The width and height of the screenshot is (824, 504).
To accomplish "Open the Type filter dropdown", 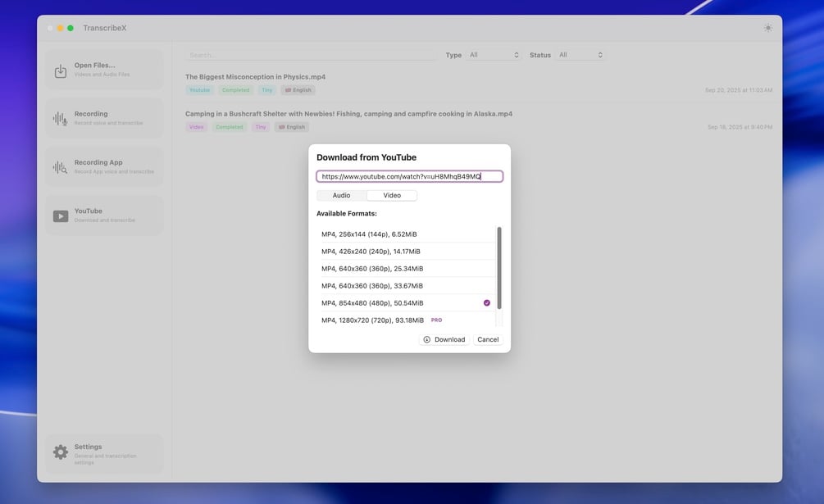I will click(x=494, y=55).
